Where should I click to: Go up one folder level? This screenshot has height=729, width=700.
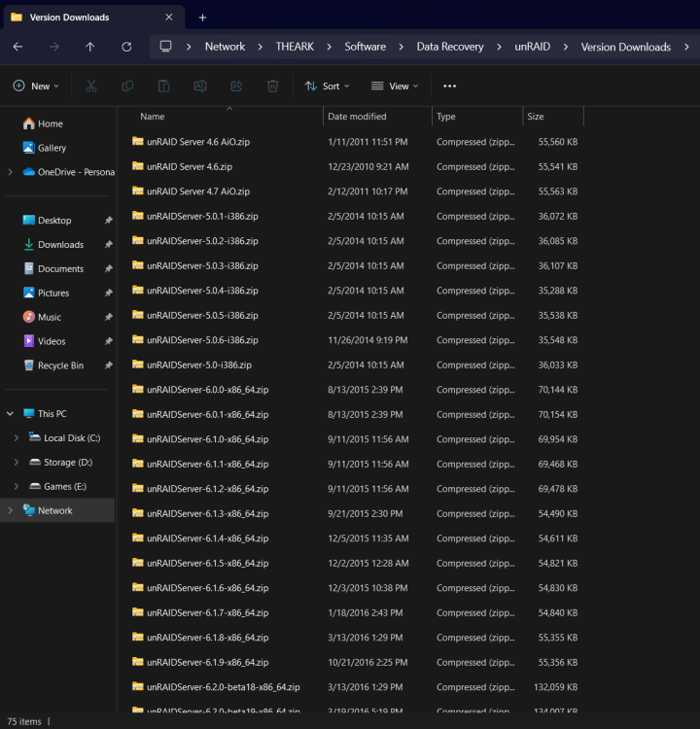[90, 47]
